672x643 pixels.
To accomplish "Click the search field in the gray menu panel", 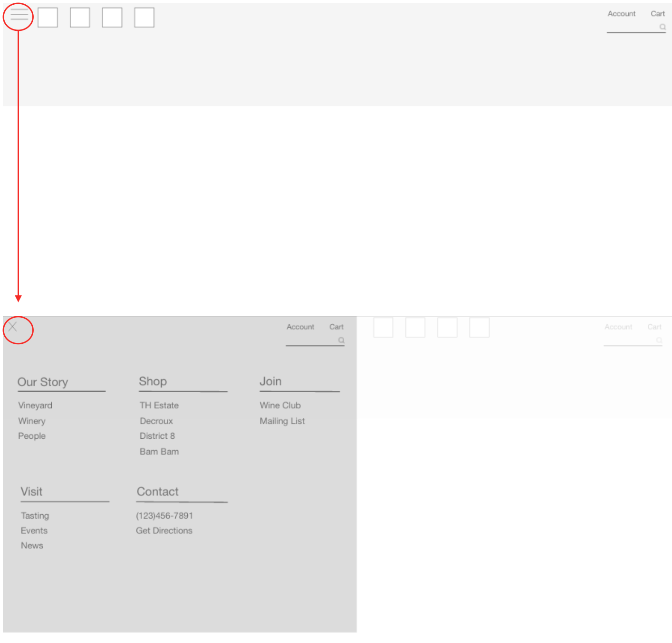I will 315,340.
